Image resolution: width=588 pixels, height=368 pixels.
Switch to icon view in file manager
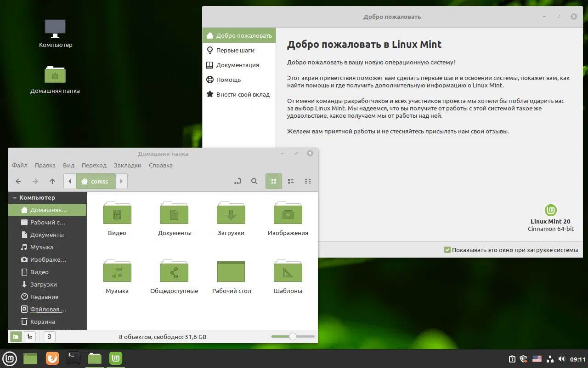[274, 181]
